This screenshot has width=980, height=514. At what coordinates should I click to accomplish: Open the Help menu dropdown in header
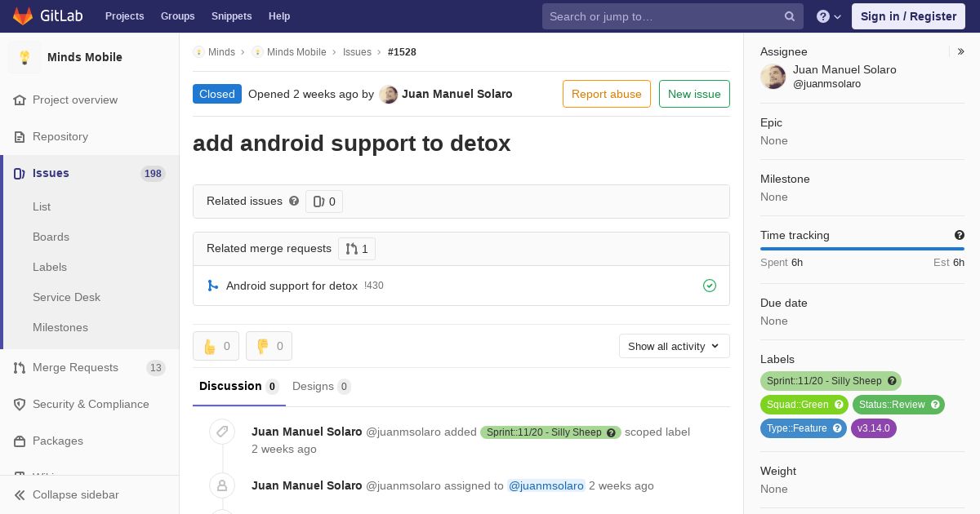(x=829, y=16)
